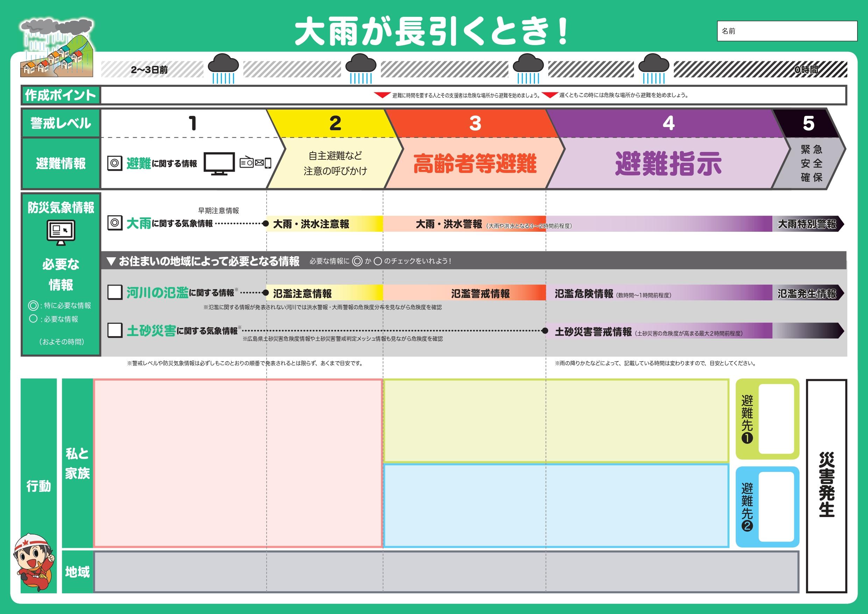Click the black dot starting the 土砂災害警戒情報 bar

545,331
